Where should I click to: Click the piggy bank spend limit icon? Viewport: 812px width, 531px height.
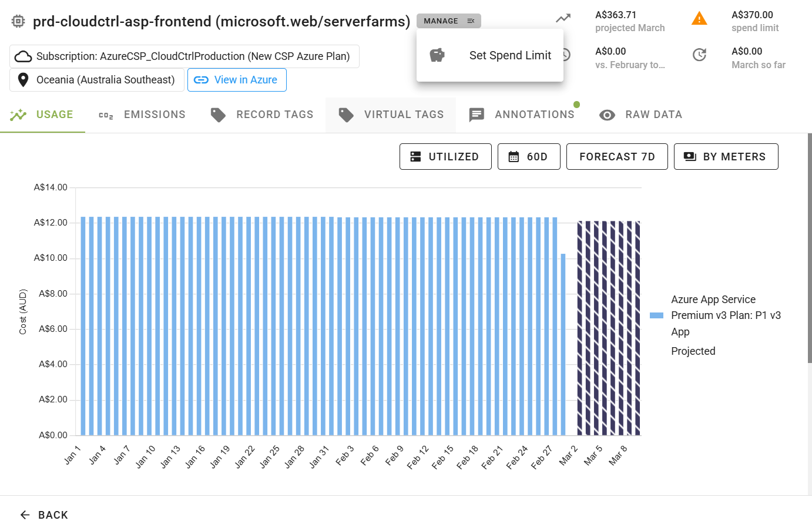[x=437, y=55]
